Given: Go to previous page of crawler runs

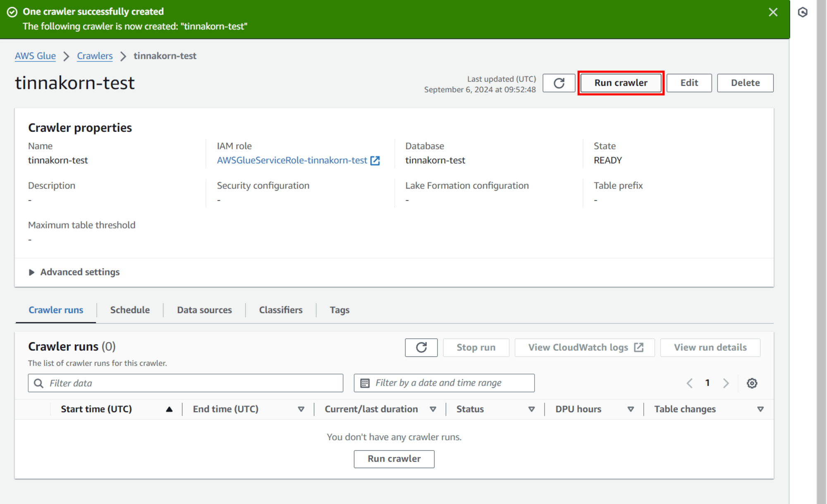Looking at the screenshot, I should click(x=689, y=383).
